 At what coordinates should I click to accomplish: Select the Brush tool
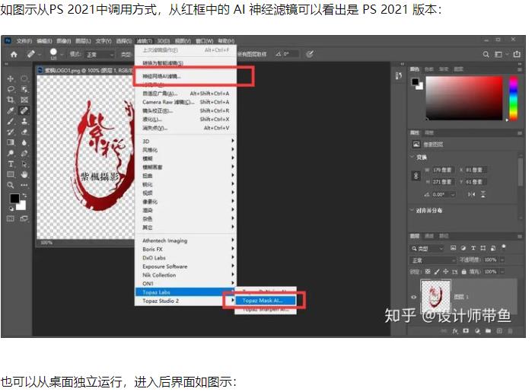pos(11,121)
